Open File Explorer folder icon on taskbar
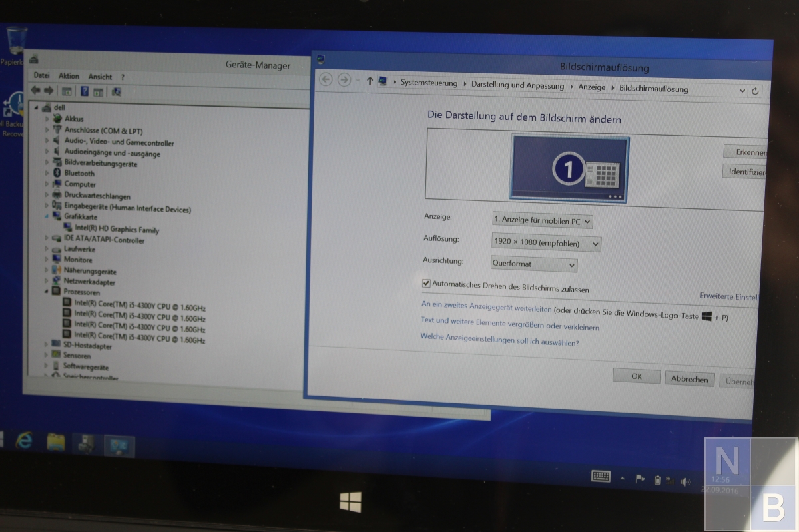Viewport: 799px width, 532px height. pyautogui.click(x=56, y=442)
